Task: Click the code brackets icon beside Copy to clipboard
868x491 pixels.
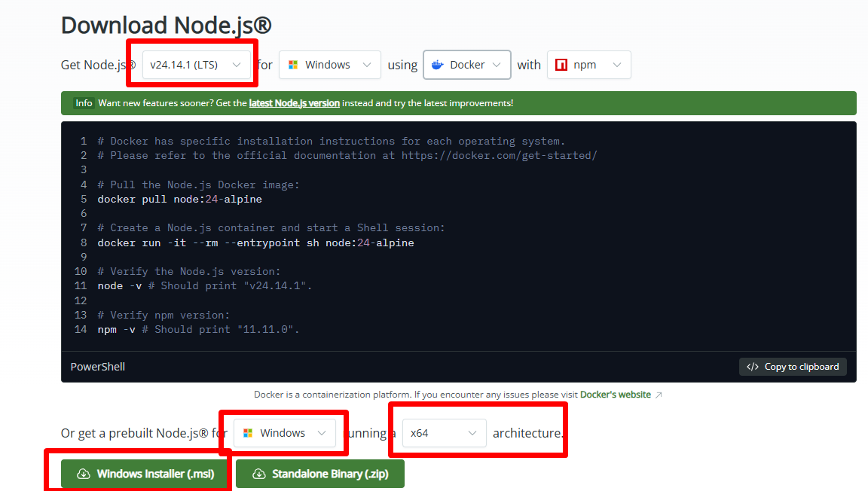Action: (x=752, y=367)
